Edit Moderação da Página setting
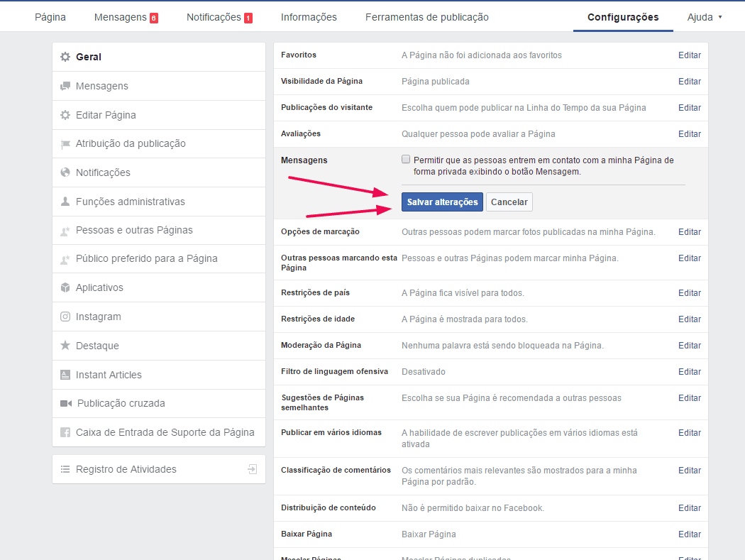 coord(690,345)
